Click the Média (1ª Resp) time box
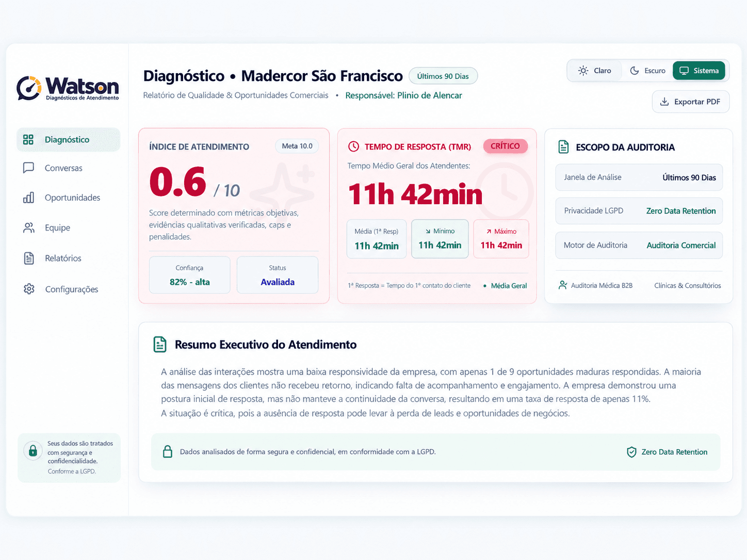 377,239
